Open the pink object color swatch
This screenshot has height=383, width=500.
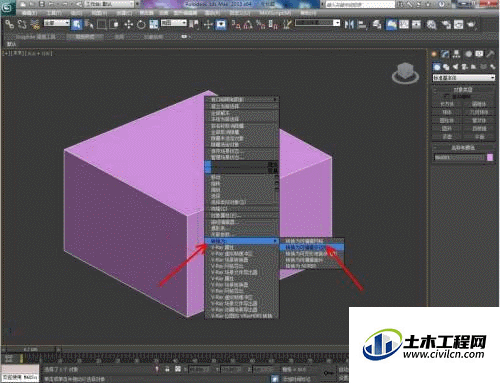(x=490, y=157)
